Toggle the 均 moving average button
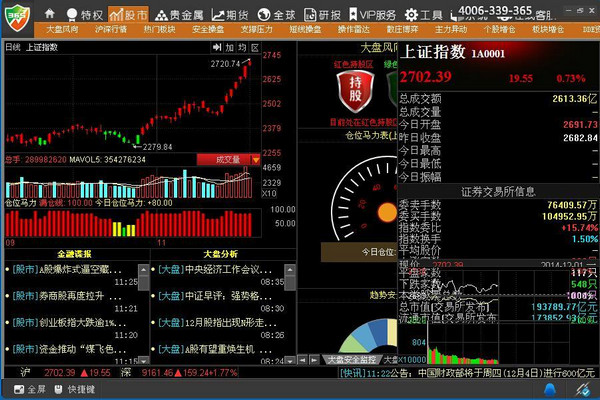 click(242, 47)
